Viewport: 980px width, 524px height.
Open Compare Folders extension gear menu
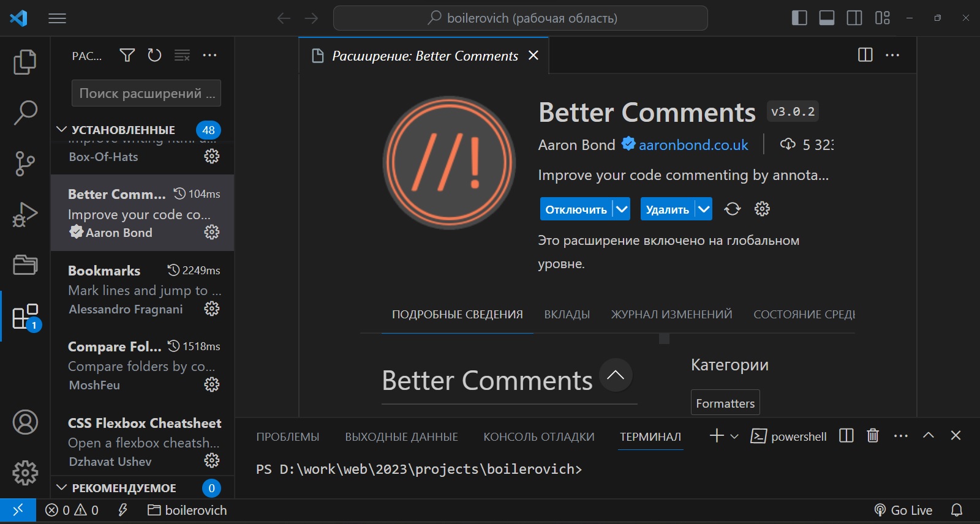[x=212, y=384]
